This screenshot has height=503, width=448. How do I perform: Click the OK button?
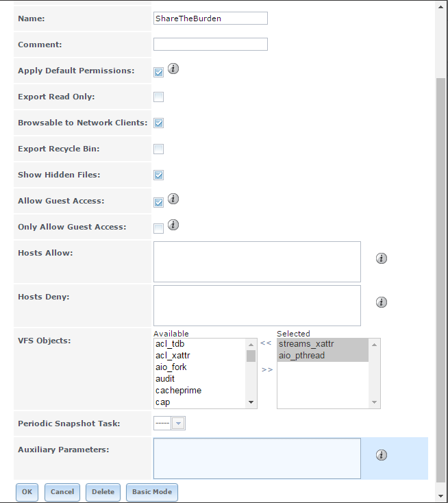[x=27, y=492]
